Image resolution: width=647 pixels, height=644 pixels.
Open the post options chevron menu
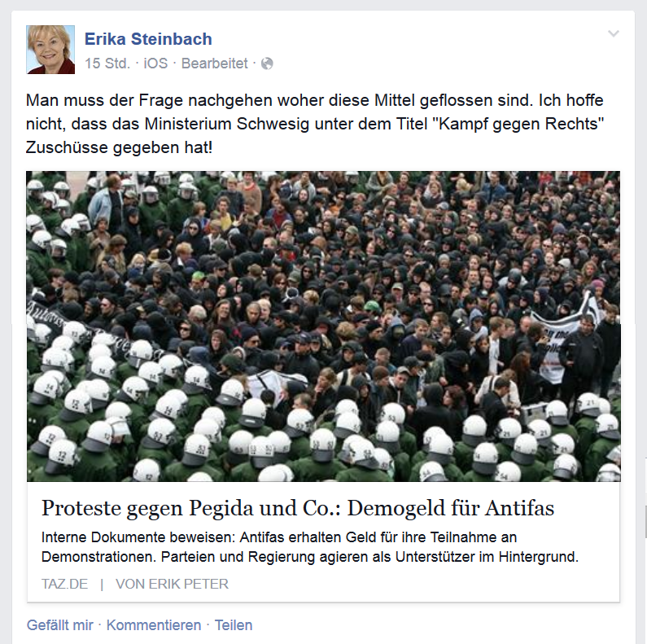tap(614, 34)
